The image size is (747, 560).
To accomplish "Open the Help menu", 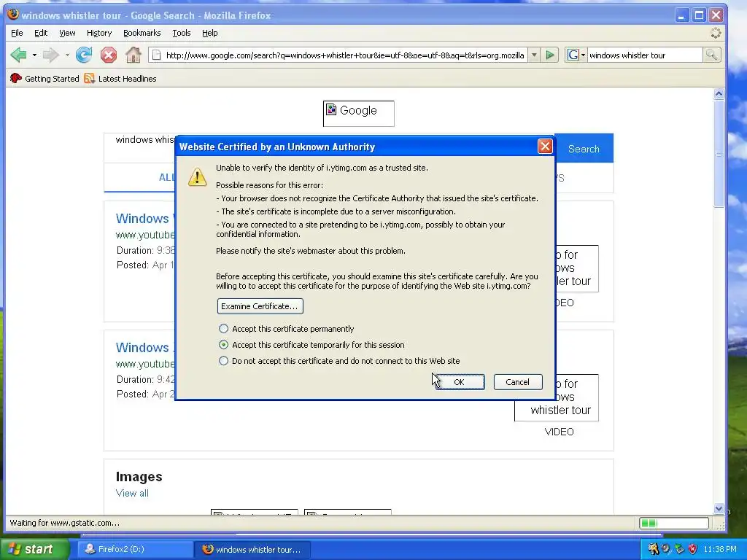I will (x=209, y=33).
